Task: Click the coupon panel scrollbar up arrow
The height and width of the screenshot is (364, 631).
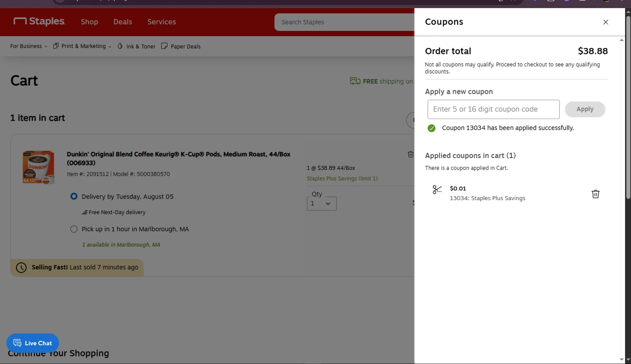Action: point(622,40)
